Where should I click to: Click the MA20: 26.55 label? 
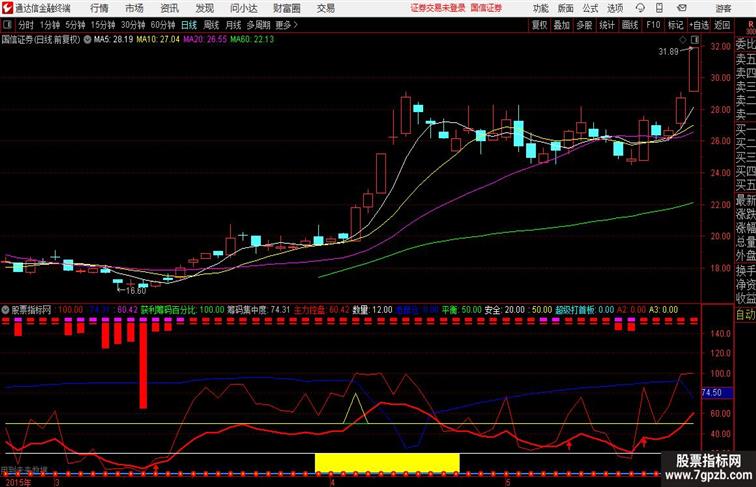click(x=204, y=40)
